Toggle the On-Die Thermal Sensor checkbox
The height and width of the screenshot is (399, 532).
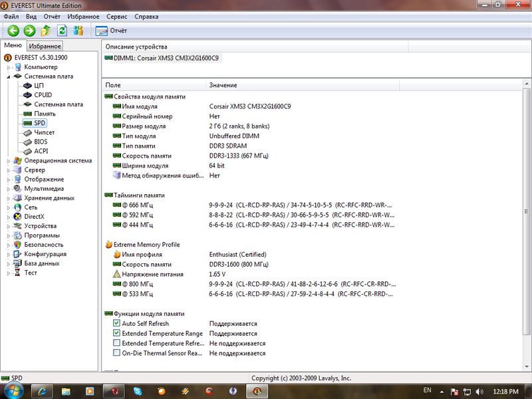point(117,353)
